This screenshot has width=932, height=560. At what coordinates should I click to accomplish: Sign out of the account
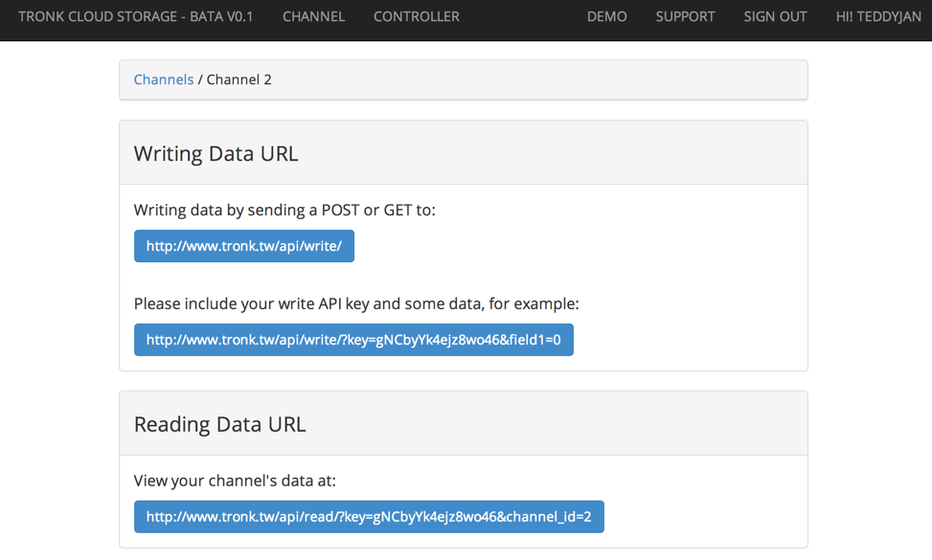(x=775, y=16)
